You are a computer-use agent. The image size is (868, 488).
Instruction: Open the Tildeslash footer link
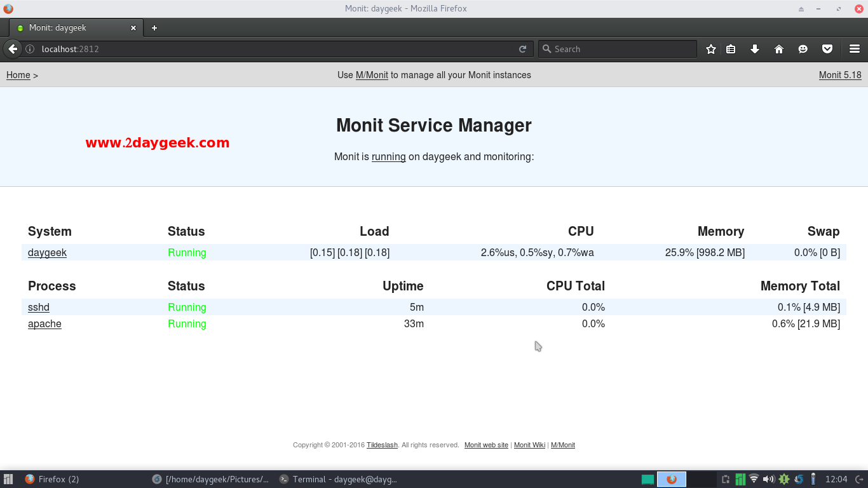coord(382,445)
